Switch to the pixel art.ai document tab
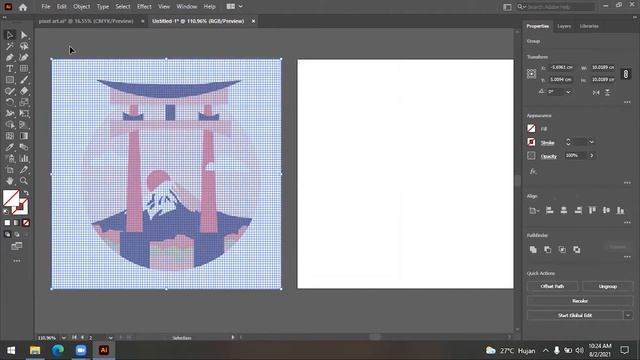This screenshot has width=640, height=360. [86, 21]
